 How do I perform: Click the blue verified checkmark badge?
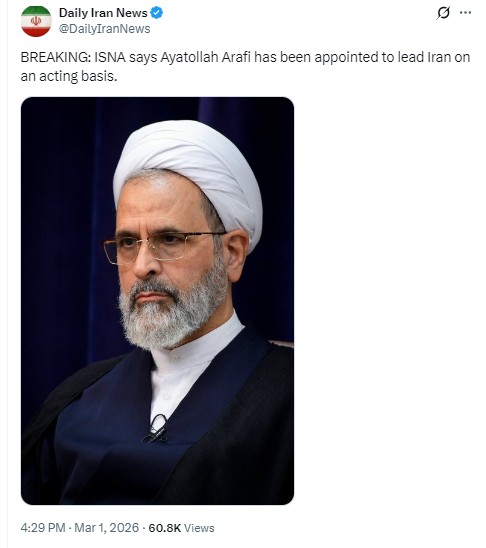point(157,13)
